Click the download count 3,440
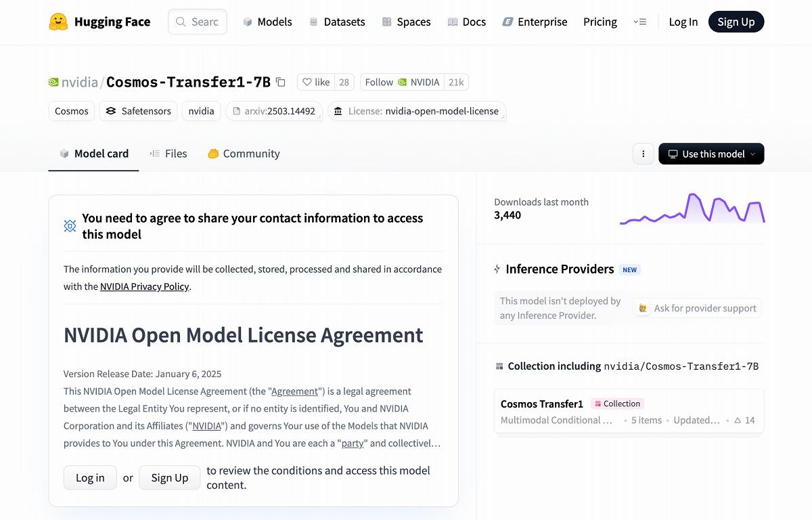The image size is (812, 520). click(x=507, y=215)
